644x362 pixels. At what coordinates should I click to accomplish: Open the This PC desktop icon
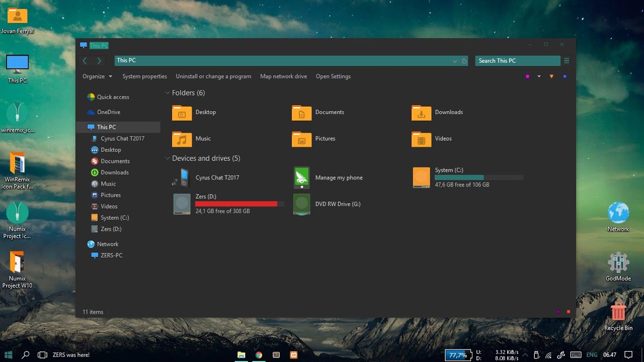(x=17, y=63)
